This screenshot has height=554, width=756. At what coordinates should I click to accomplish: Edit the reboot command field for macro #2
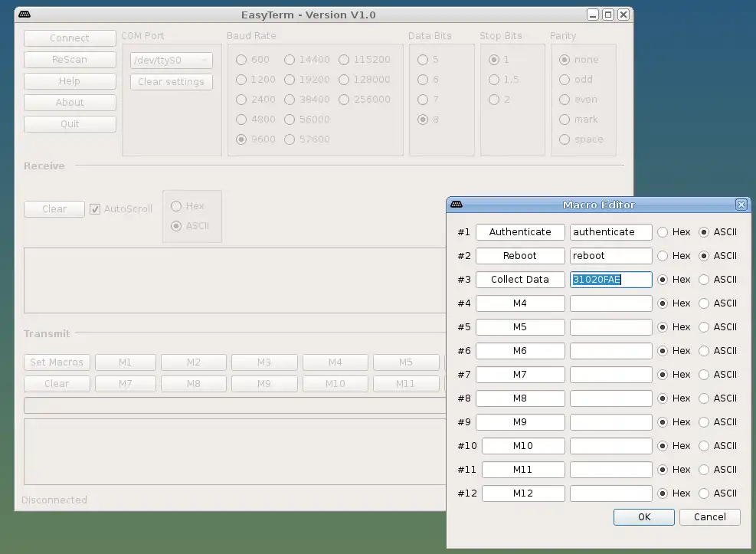coord(610,256)
